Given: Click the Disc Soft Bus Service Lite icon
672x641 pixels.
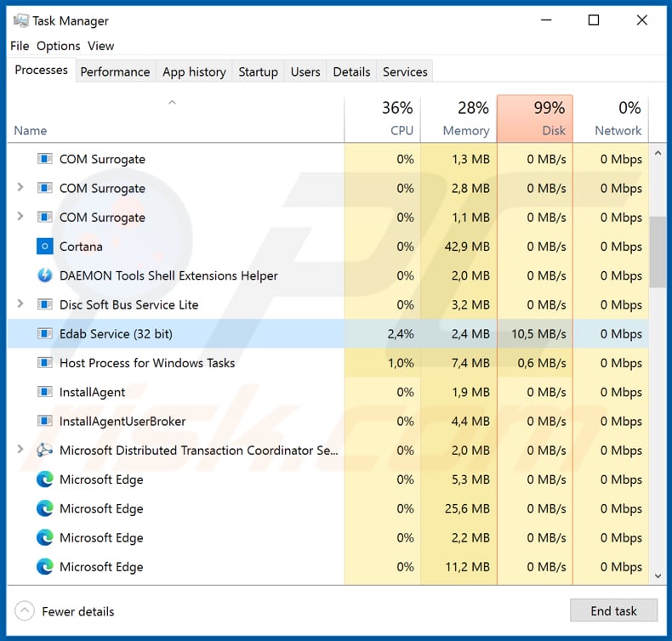Looking at the screenshot, I should click(x=44, y=304).
